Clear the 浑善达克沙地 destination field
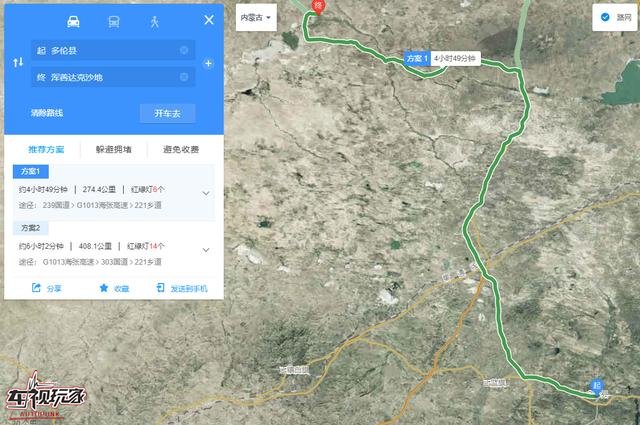Screen dimensions: 640x425 coord(184,77)
